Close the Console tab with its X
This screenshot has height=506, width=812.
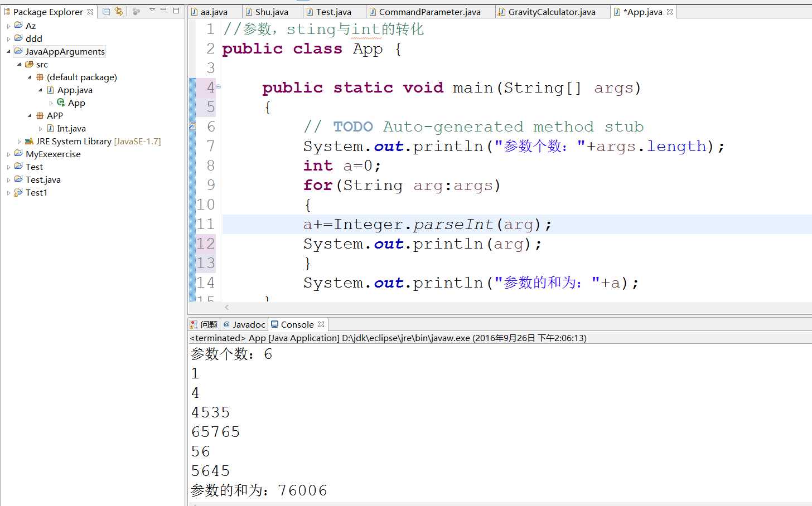321,324
